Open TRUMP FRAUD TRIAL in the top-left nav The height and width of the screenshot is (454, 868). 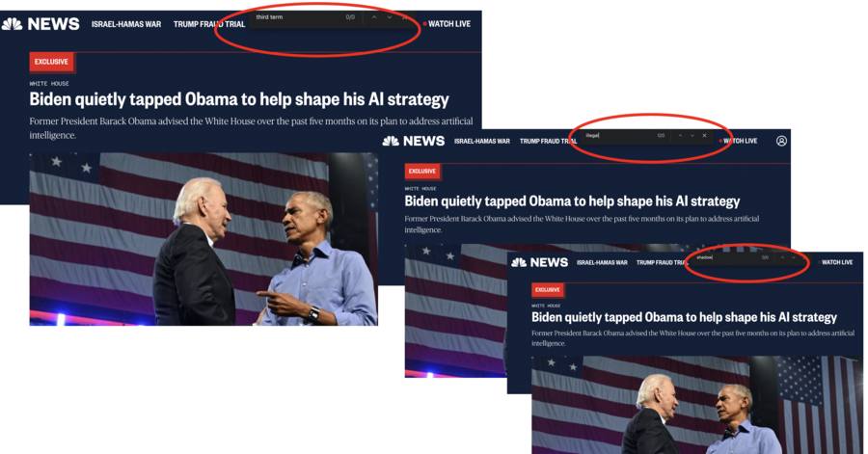coord(209,24)
